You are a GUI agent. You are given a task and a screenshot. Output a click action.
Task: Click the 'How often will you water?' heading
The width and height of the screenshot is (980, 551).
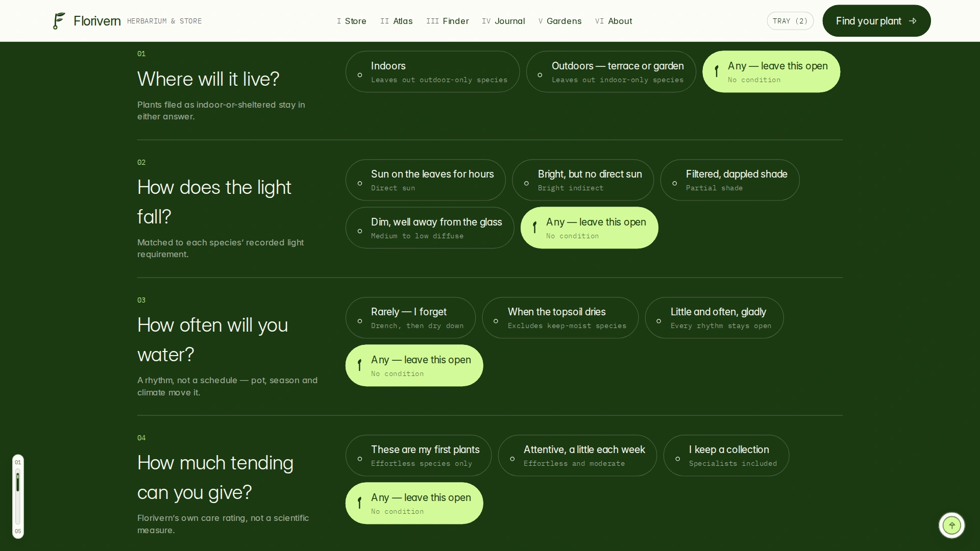click(x=212, y=340)
